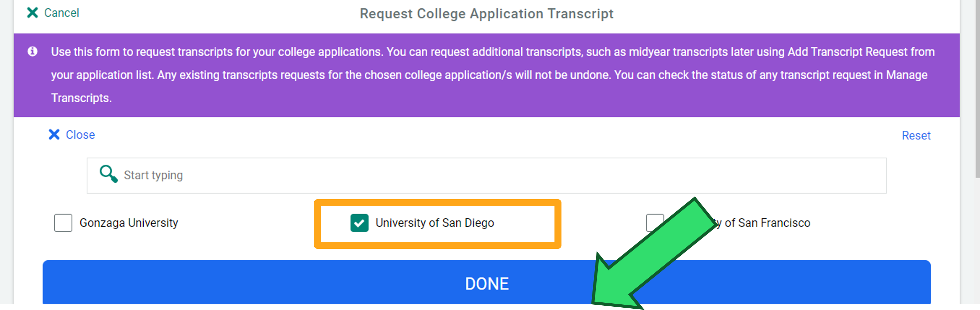Tick the University of San Francisco checkbox
This screenshot has width=980, height=310.
(655, 223)
